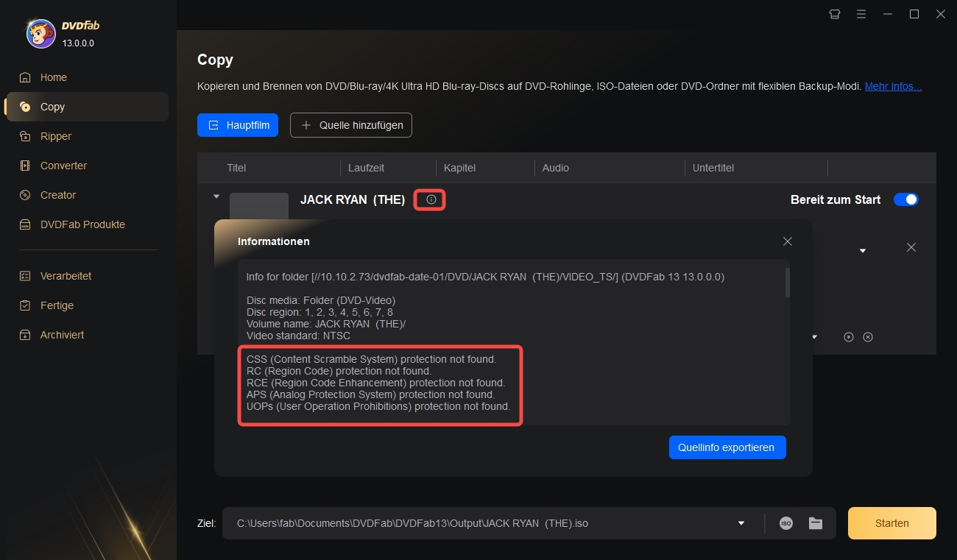Click the 'Volume name: JACK RYAN' line
Screen dimensions: 957x560
tap(326, 324)
